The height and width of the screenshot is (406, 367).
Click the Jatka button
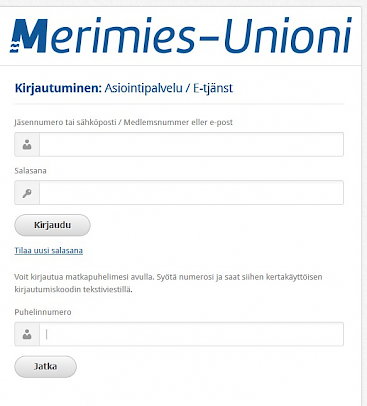coord(45,366)
